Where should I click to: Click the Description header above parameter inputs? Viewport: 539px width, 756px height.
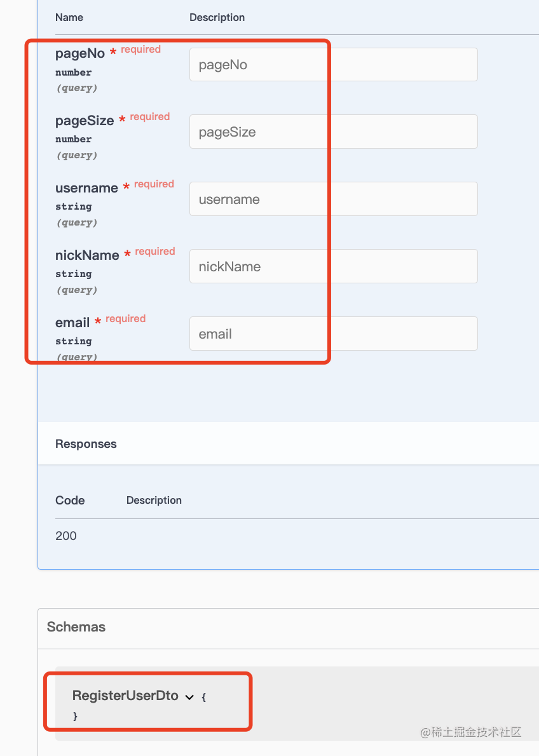pos(217,18)
